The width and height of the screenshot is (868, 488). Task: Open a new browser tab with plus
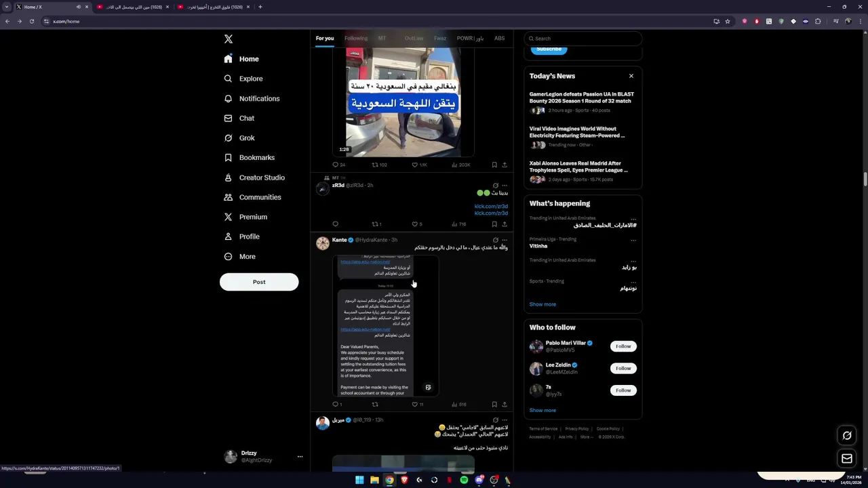click(260, 7)
